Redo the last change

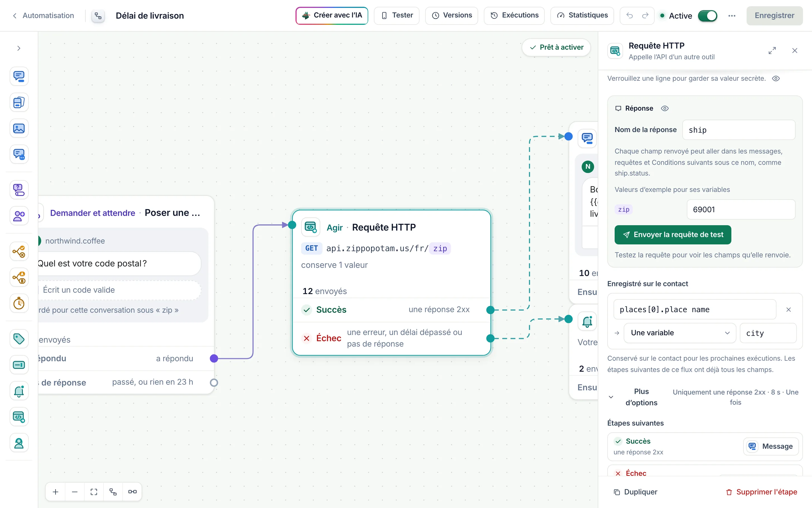(645, 16)
